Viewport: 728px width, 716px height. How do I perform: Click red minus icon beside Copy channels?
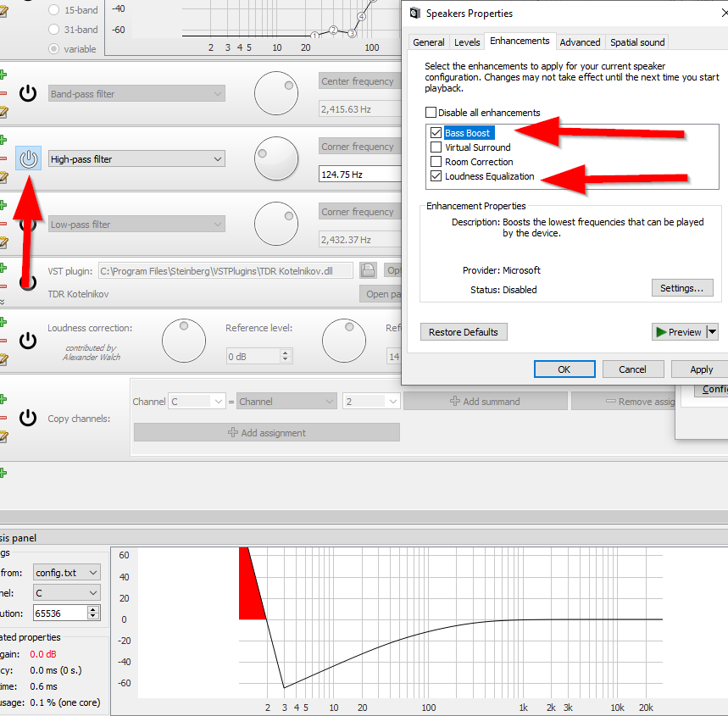tap(3, 418)
